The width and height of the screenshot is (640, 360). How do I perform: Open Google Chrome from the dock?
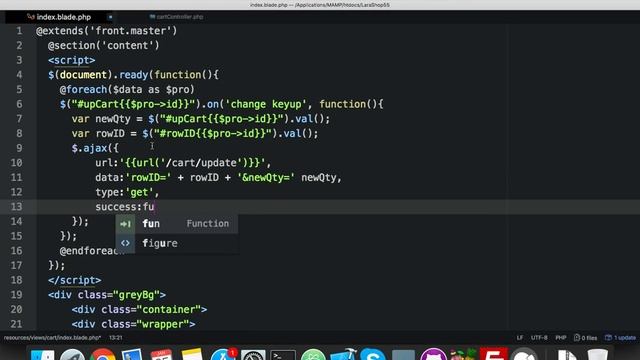pyautogui.click(x=103, y=354)
